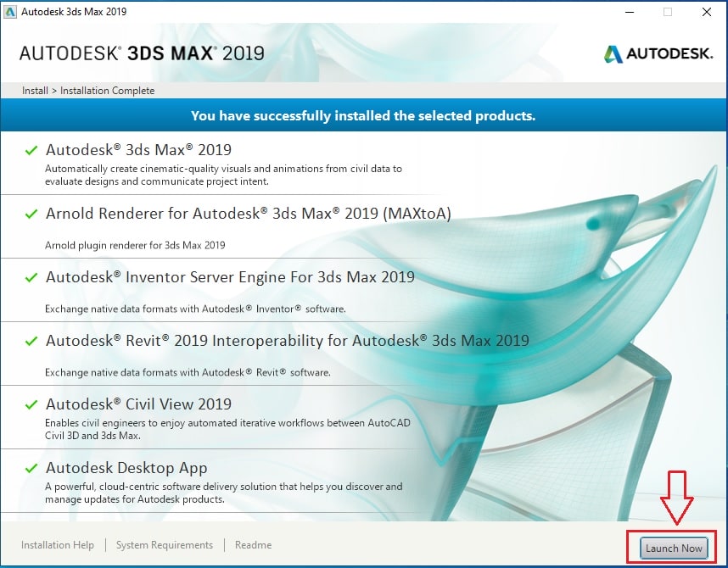Image resolution: width=728 pixels, height=568 pixels.
Task: Open the System Requirements link
Action: coord(165,545)
